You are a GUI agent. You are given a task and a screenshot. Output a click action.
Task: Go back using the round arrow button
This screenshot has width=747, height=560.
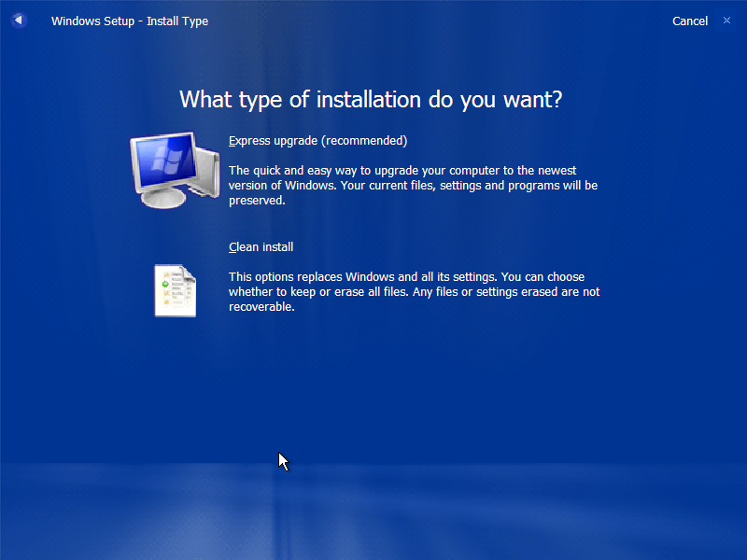point(19,21)
